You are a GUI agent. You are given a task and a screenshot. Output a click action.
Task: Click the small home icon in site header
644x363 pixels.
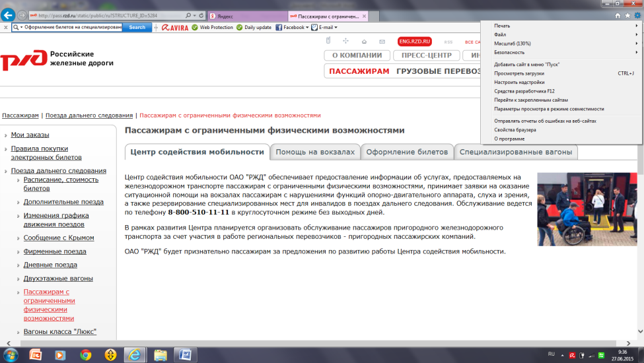364,42
